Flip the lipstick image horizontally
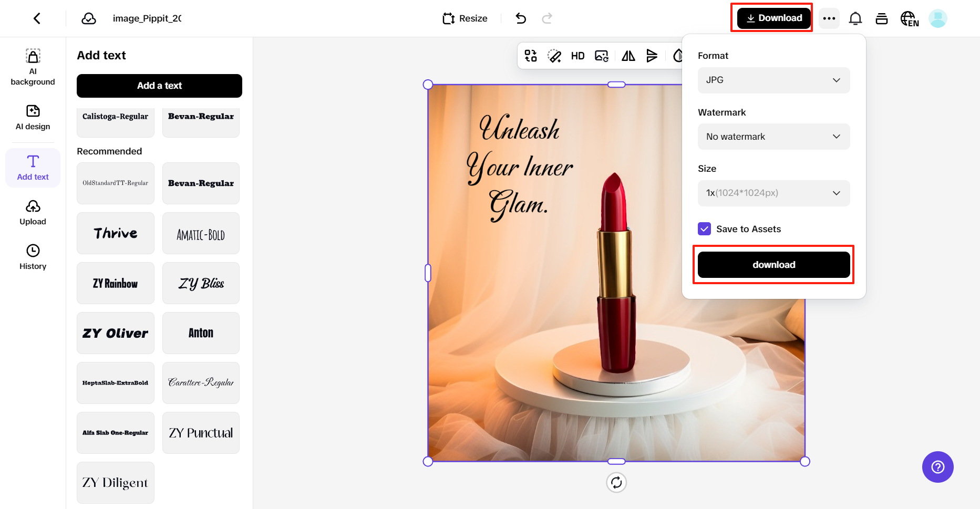This screenshot has width=980, height=509. click(x=627, y=56)
